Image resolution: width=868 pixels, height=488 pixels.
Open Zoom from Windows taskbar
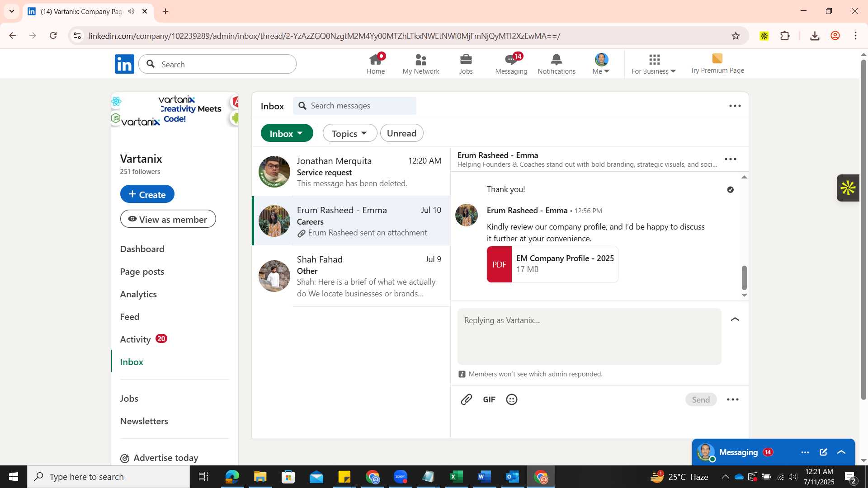[401, 477]
